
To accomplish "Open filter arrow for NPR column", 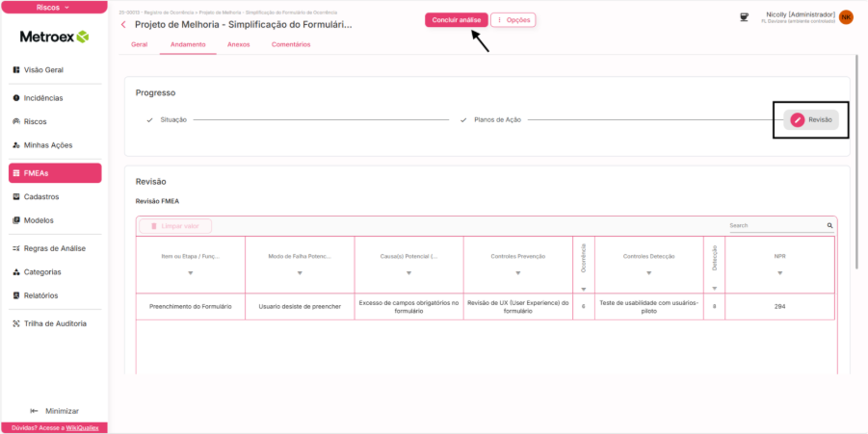I will (x=779, y=273).
